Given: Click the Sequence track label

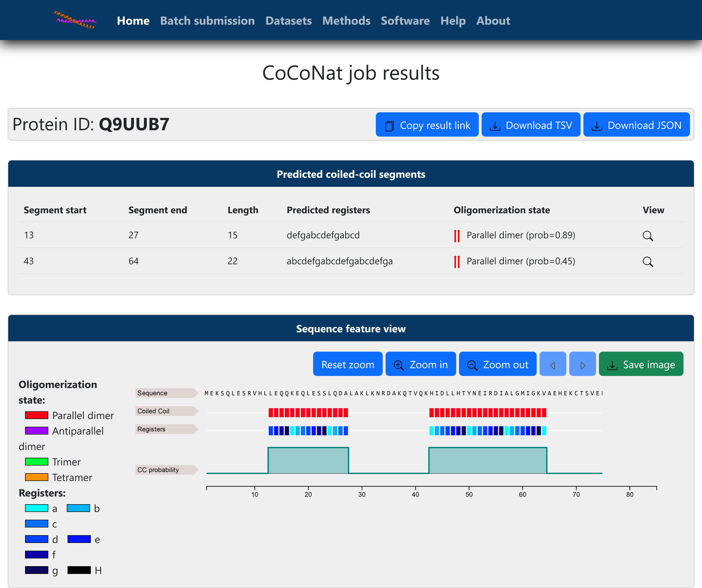Looking at the screenshot, I should [x=167, y=393].
